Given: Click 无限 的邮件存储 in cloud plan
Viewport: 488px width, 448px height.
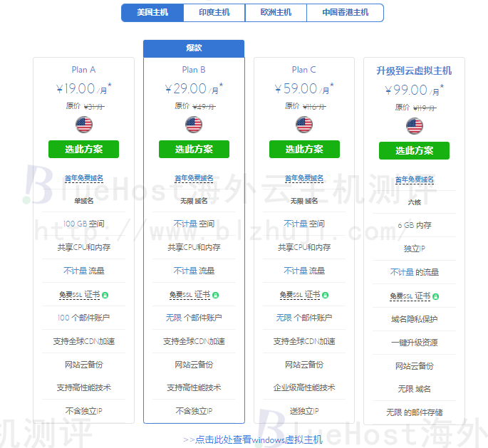Looking at the screenshot, I should [x=414, y=412].
